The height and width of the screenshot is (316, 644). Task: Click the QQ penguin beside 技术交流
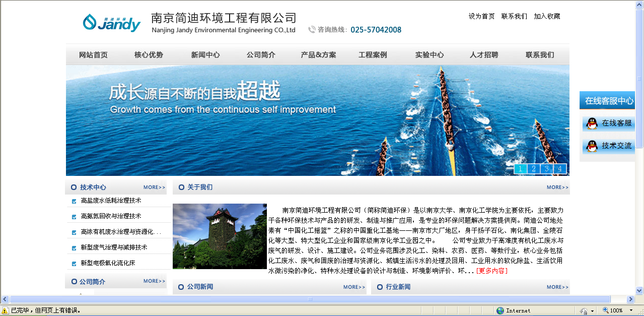click(592, 146)
